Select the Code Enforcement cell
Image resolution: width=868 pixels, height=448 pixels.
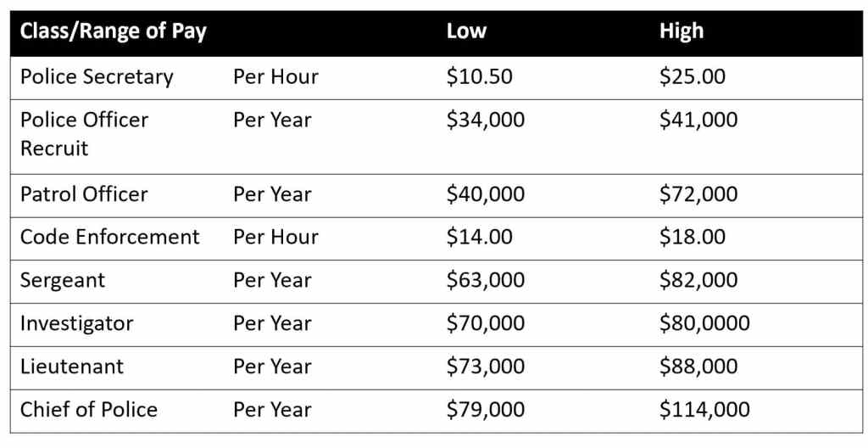110,237
